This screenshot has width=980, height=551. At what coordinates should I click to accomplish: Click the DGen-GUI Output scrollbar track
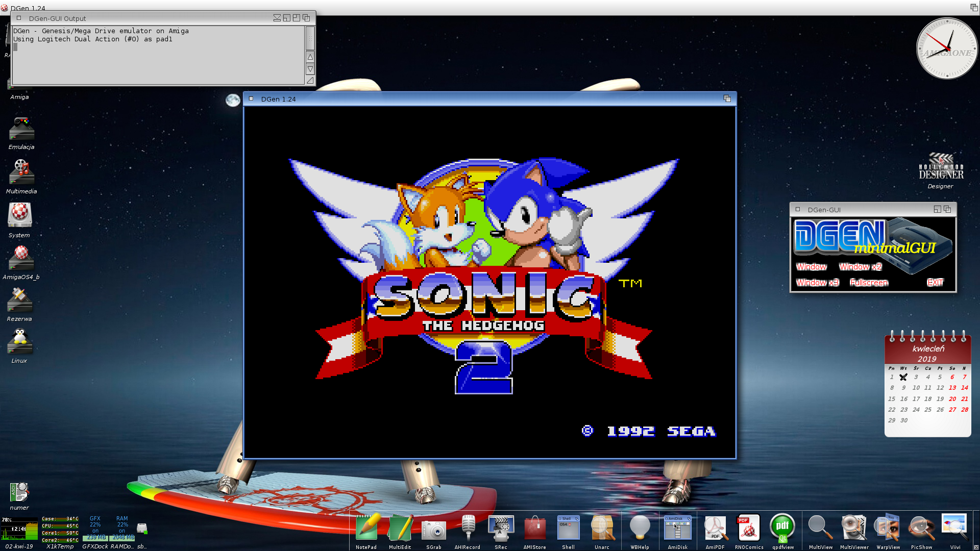pos(310,38)
